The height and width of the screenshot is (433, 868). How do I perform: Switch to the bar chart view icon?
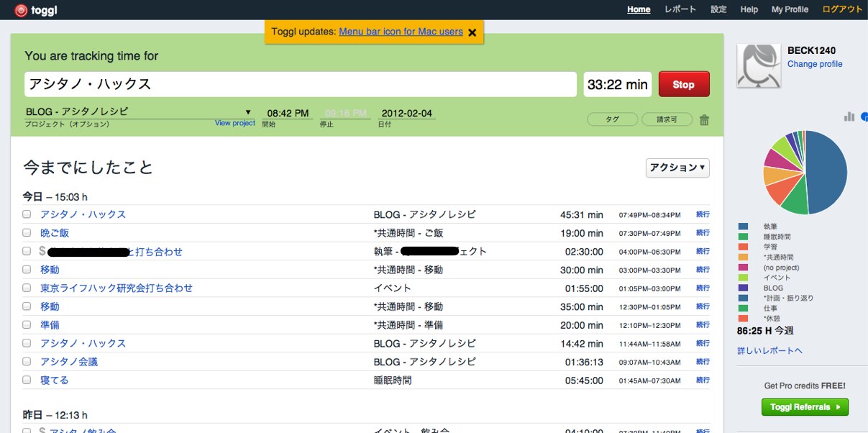[849, 117]
